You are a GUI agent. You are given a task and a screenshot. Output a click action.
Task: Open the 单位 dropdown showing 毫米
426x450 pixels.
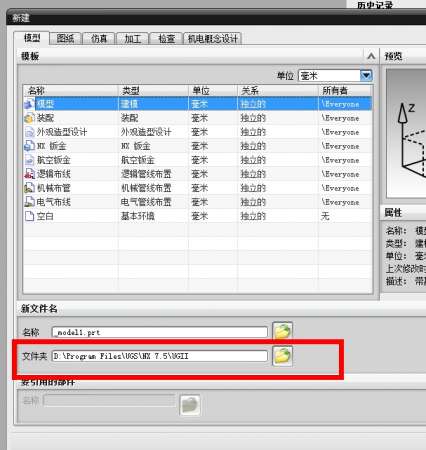[335, 76]
